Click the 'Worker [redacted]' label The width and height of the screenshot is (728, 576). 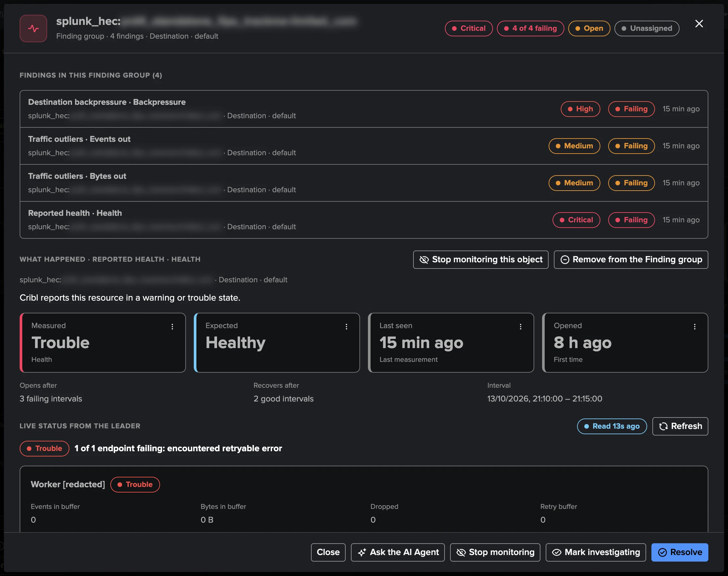(68, 485)
